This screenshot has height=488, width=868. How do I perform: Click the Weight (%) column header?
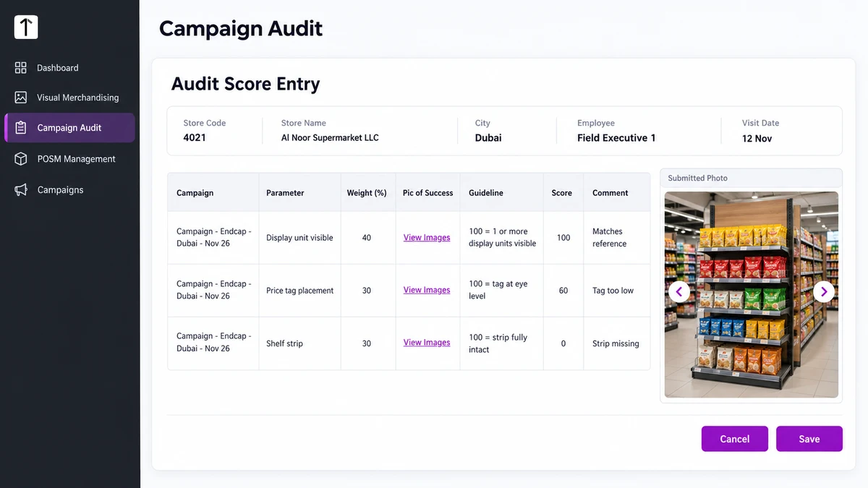367,193
